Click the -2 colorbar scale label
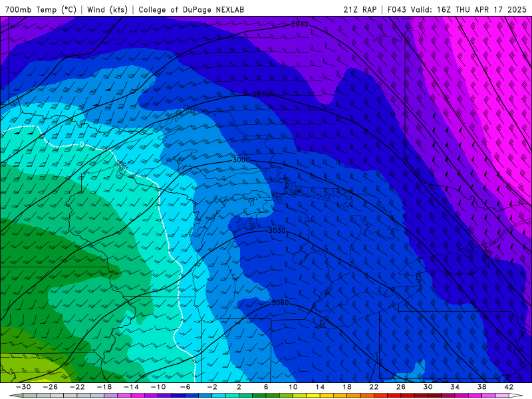The width and height of the screenshot is (532, 399). (x=212, y=387)
